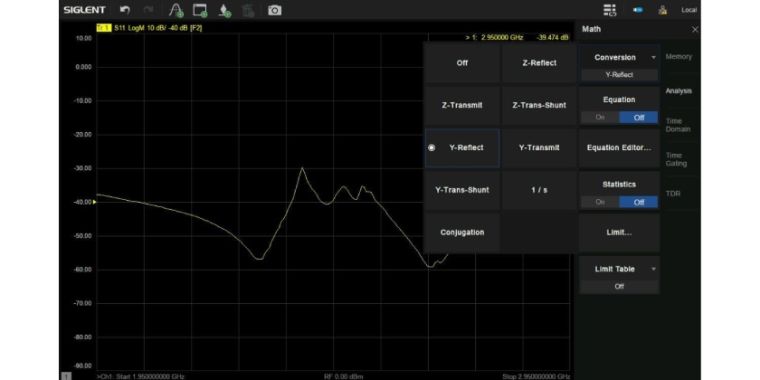
Task: Click the Local mode indicator
Action: point(689,10)
